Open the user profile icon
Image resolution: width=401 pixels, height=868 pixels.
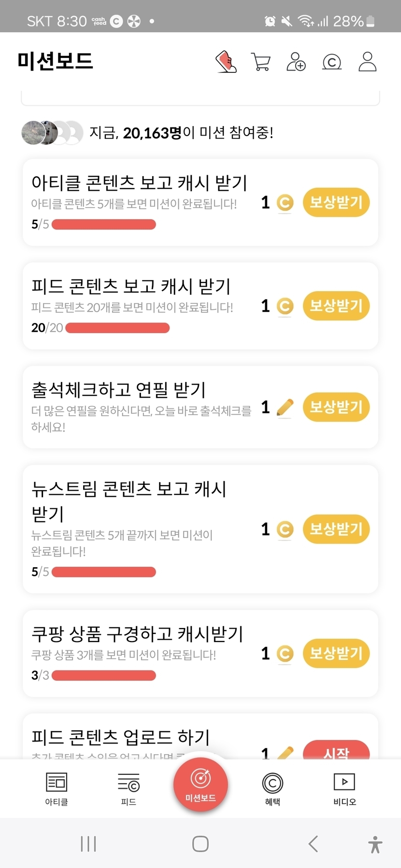point(367,62)
